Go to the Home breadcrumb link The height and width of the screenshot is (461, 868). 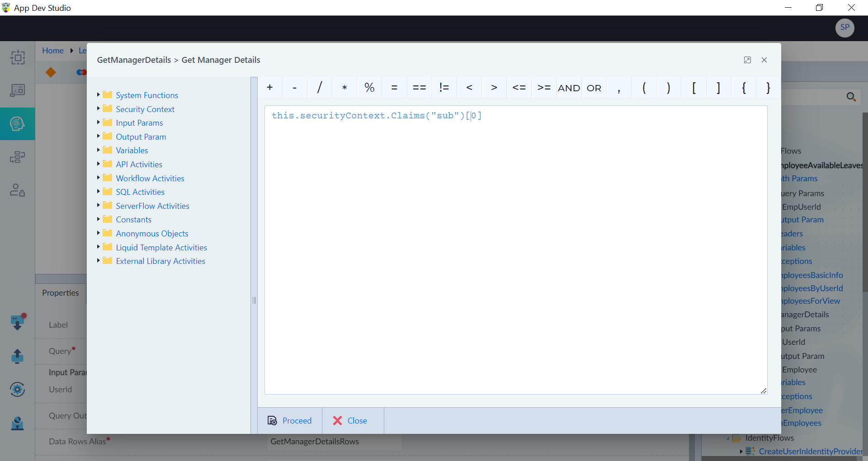pyautogui.click(x=53, y=51)
